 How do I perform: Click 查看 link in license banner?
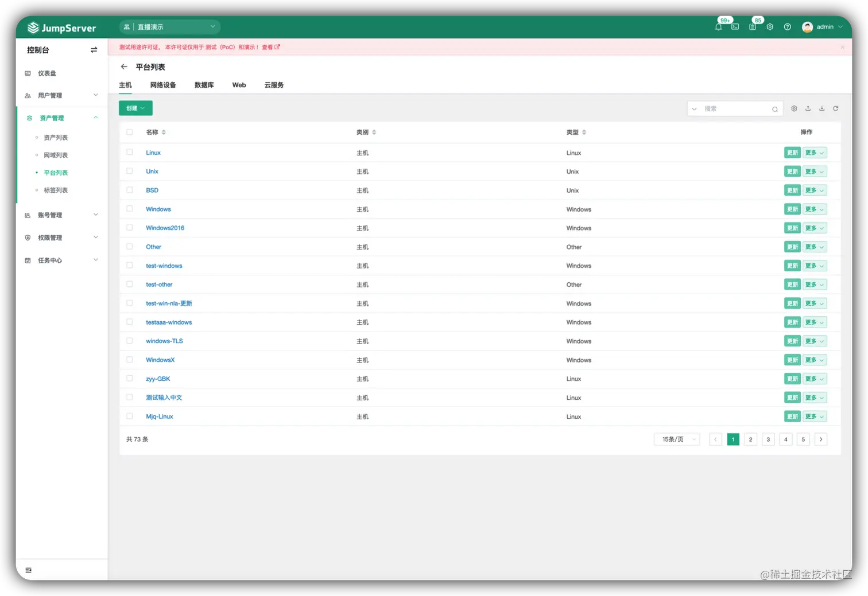coord(270,47)
